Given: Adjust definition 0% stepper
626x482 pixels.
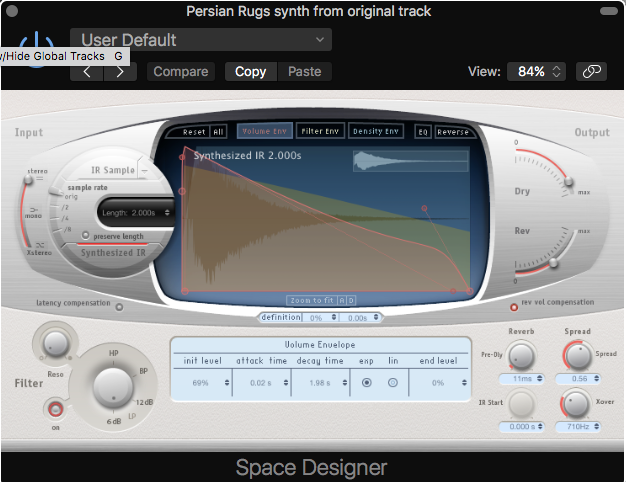Looking at the screenshot, I should [x=334, y=317].
